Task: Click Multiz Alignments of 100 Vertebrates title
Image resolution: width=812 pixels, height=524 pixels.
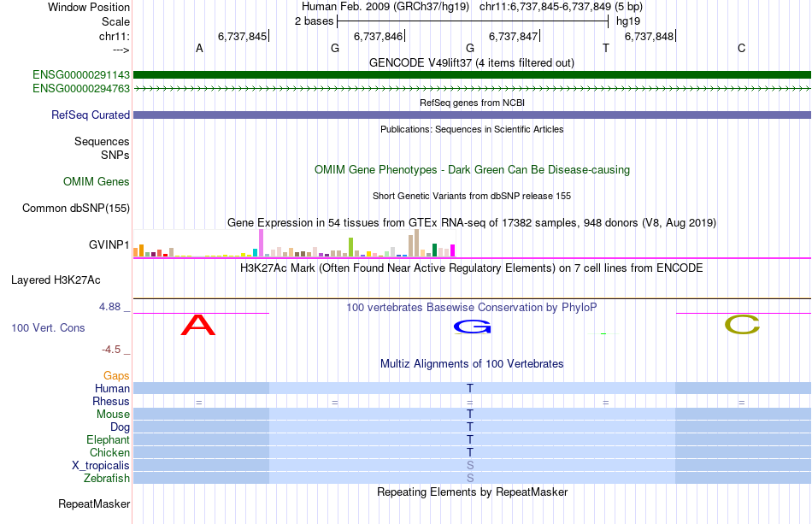Action: tap(472, 363)
